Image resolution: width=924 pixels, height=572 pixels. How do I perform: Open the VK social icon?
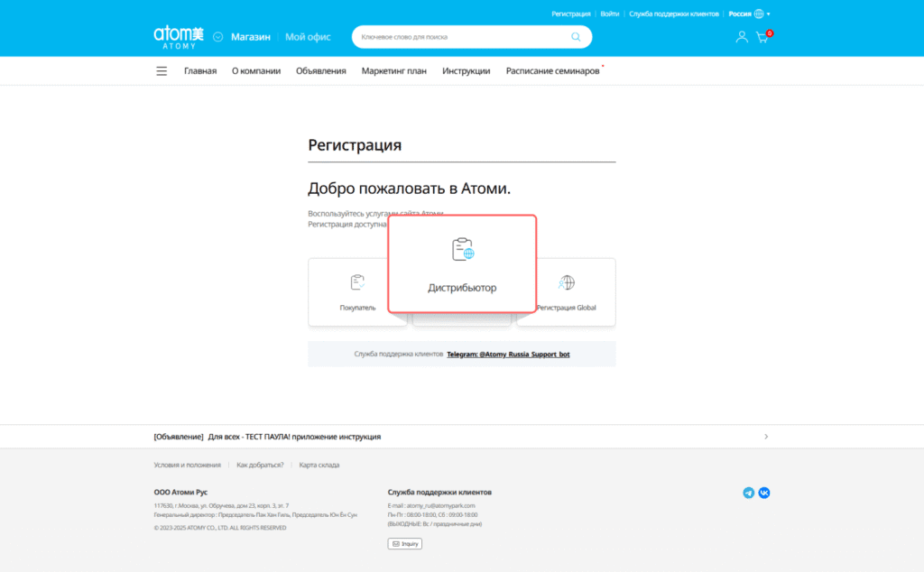764,493
